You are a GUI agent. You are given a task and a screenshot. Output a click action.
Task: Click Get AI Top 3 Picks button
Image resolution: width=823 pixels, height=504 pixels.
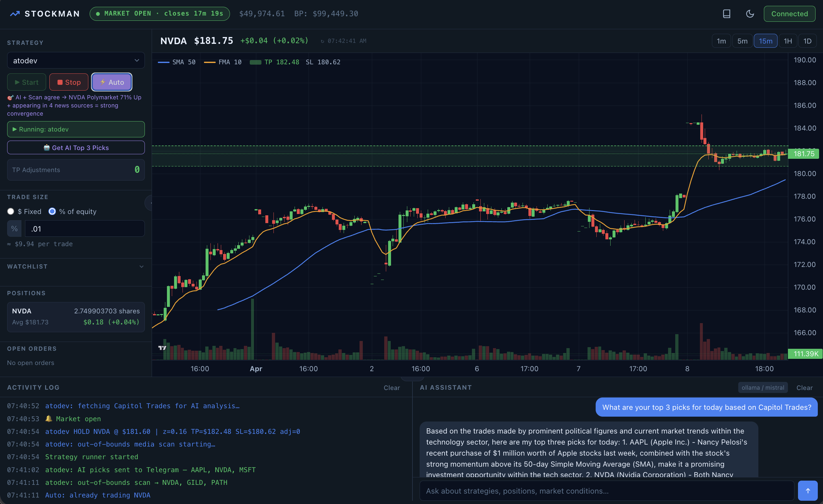76,148
